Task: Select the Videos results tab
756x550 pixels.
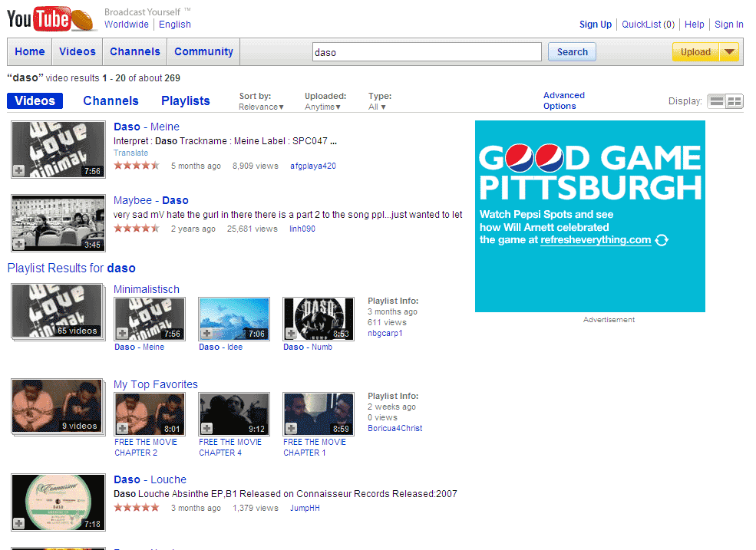Action: (35, 100)
